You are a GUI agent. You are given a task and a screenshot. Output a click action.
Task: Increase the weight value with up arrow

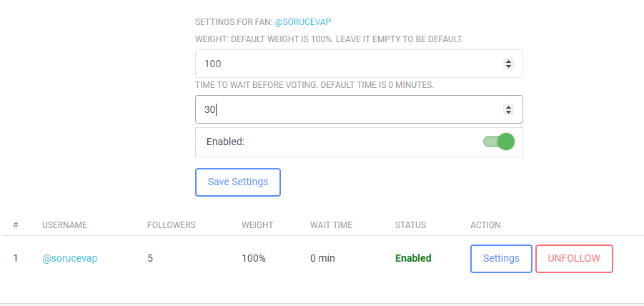(508, 61)
